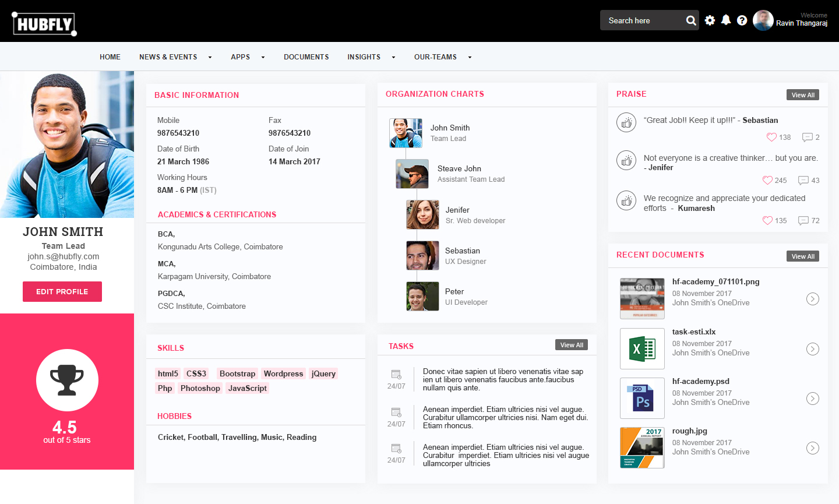Like the praise with 135 hearts

(767, 220)
